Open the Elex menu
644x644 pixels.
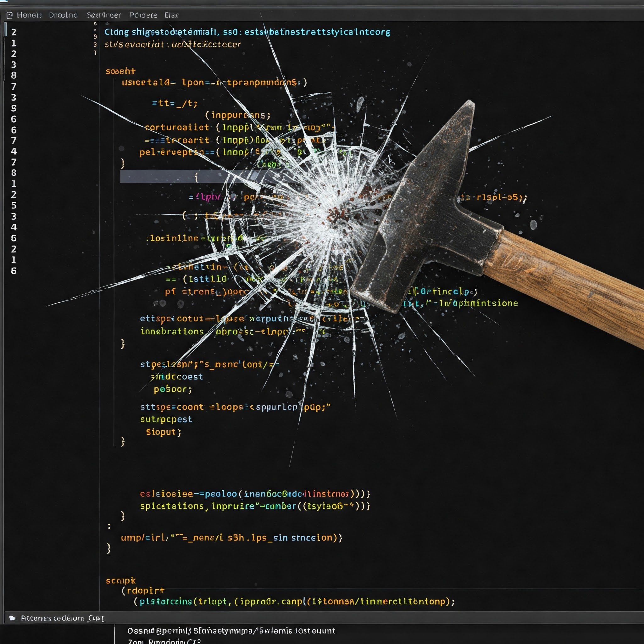pos(171,15)
